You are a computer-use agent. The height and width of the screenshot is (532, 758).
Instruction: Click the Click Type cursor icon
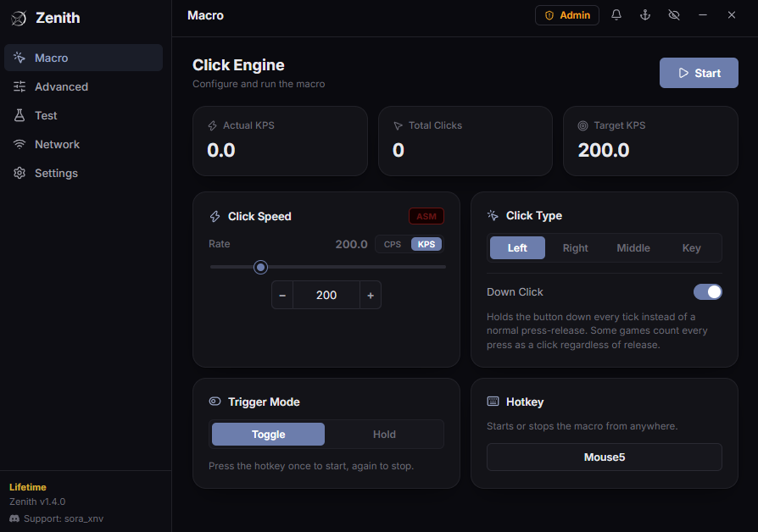pyautogui.click(x=493, y=215)
